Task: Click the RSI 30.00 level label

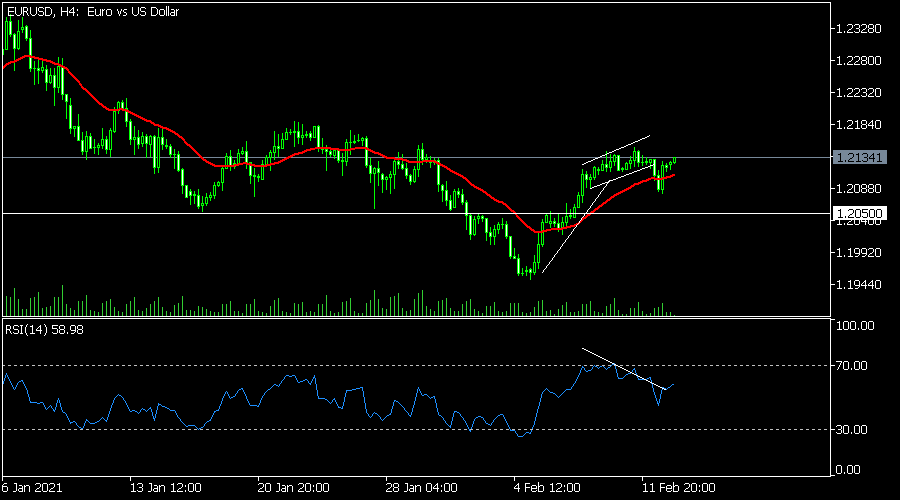Action: pyautogui.click(x=852, y=429)
